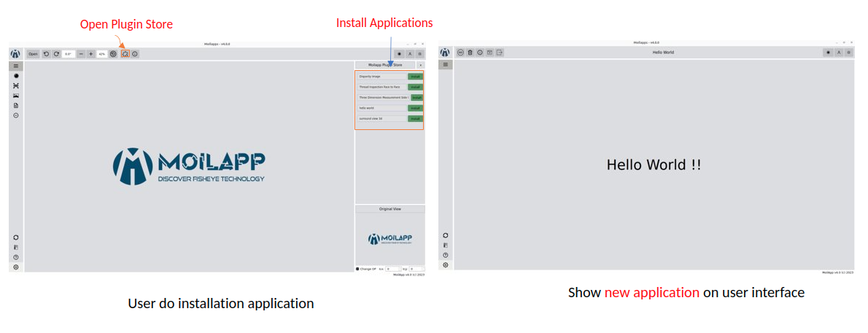Toggle hamburger menu in Hello World window
The height and width of the screenshot is (333, 868).
[446, 64]
